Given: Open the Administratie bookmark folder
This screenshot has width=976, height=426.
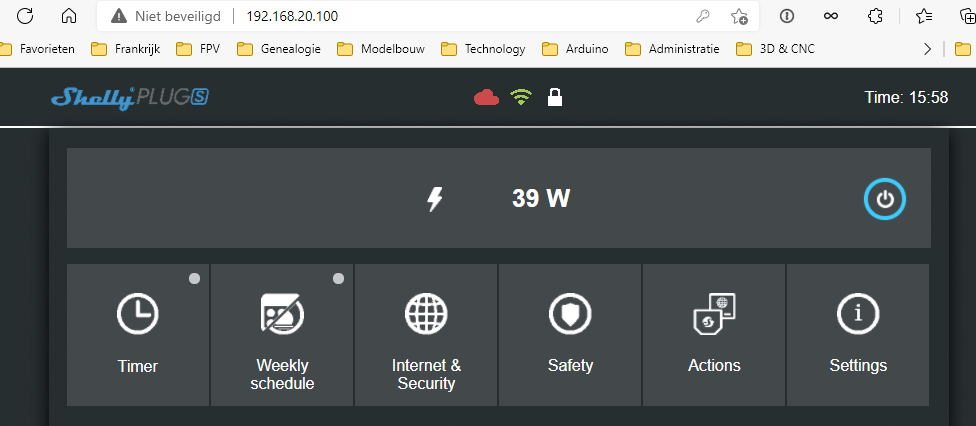Looking at the screenshot, I should (x=672, y=49).
